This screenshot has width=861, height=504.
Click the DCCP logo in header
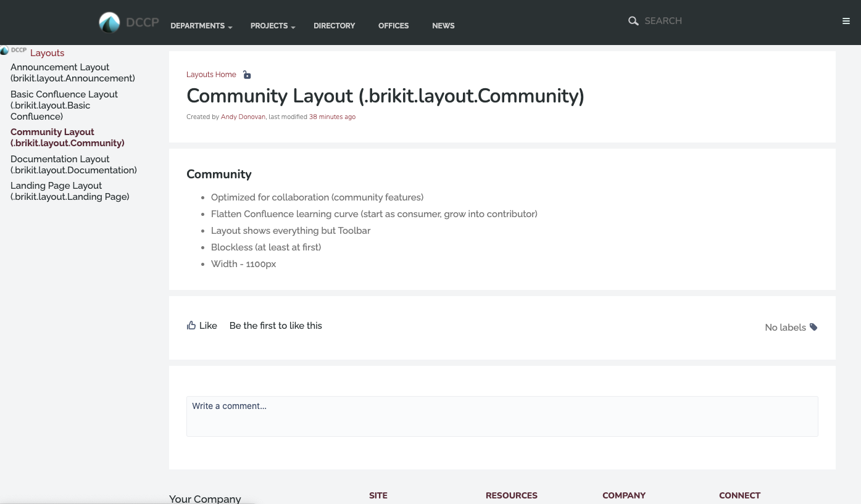pyautogui.click(x=129, y=23)
